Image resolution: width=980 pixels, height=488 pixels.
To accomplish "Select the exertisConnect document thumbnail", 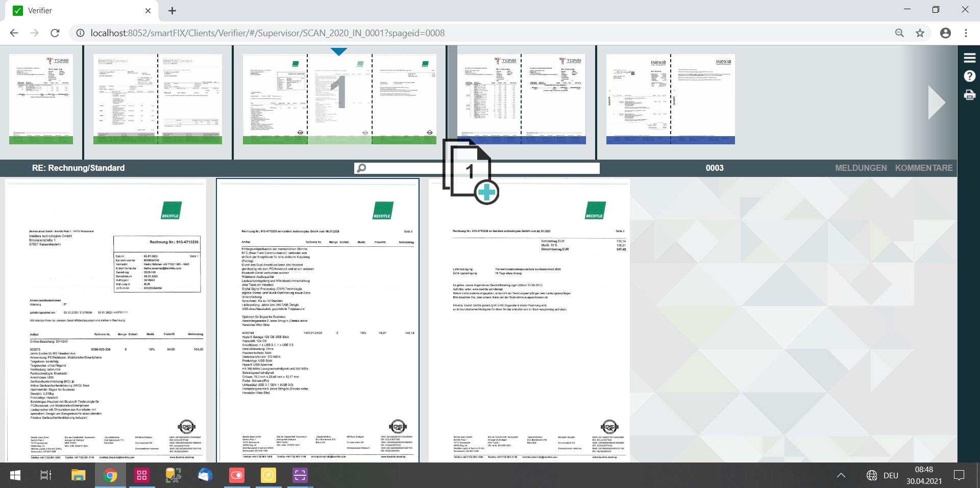I will [x=158, y=99].
